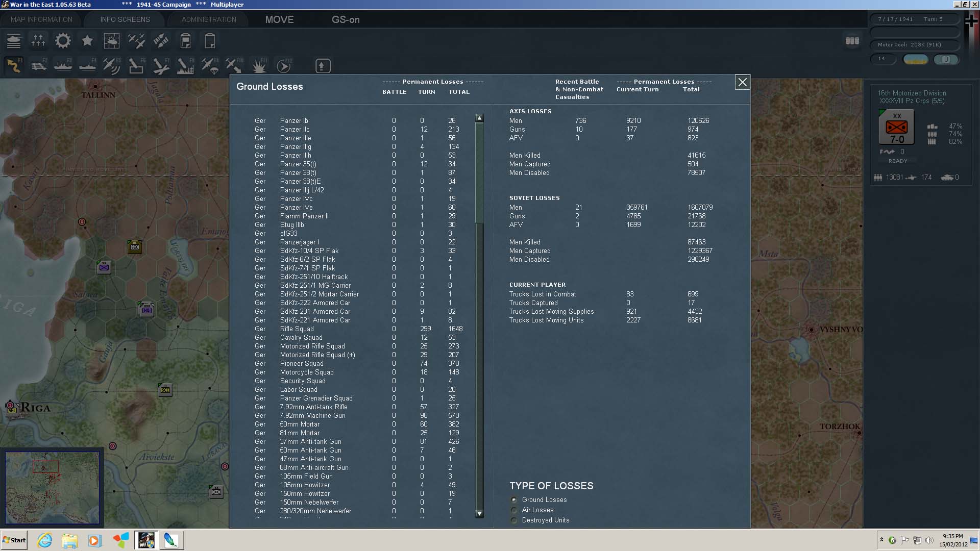Select the 37mm Anti-tank Gun row
The height and width of the screenshot is (551, 980).
(x=357, y=442)
